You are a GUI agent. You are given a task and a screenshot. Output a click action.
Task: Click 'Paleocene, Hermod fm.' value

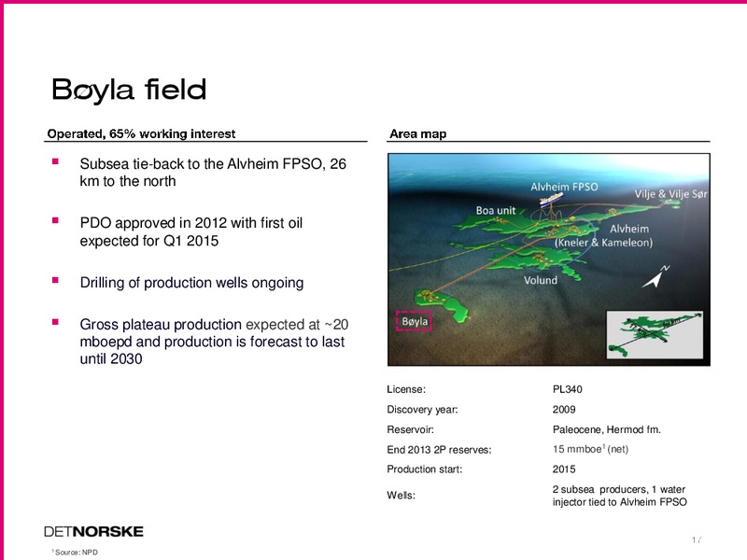tap(606, 429)
